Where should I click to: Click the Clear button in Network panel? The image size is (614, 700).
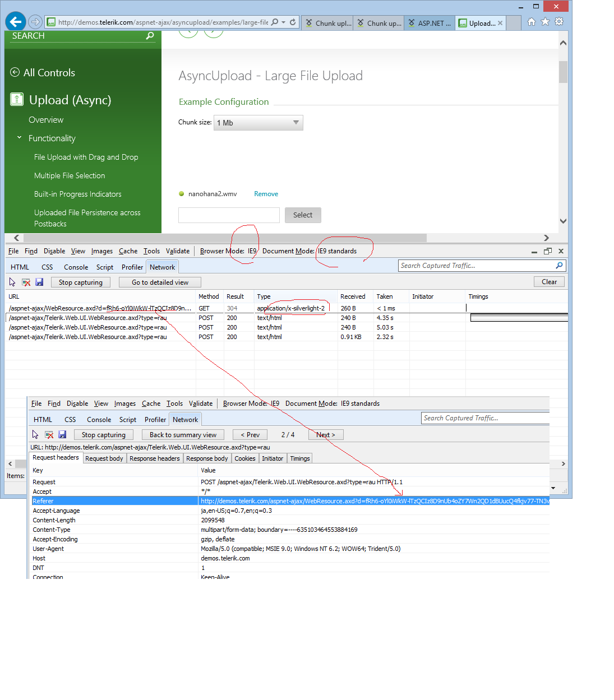click(549, 282)
